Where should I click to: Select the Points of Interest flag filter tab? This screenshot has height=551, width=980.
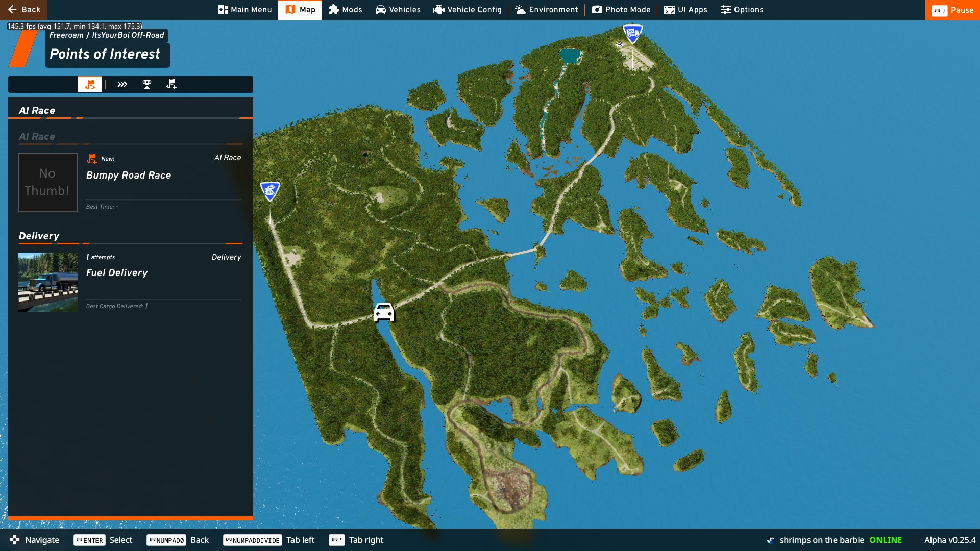pos(90,84)
